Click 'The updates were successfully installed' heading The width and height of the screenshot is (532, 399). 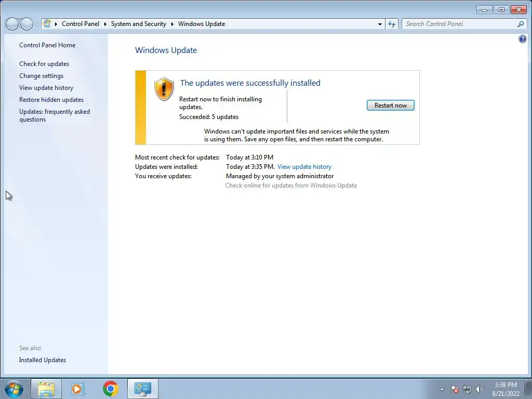[x=250, y=83]
